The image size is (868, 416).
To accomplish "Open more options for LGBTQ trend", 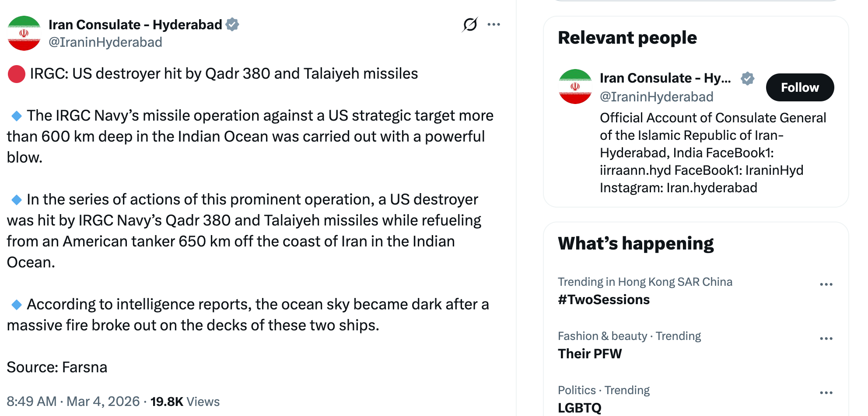I will pos(826,393).
